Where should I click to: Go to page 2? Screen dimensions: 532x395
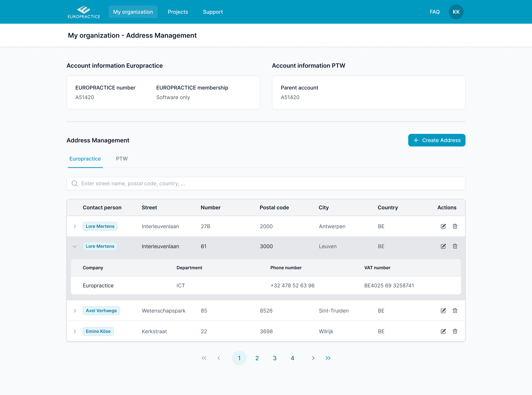pos(257,358)
